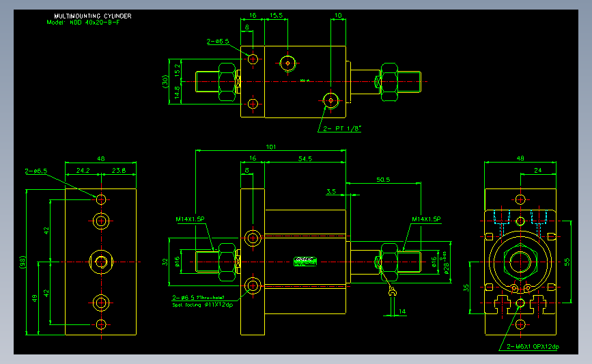The image size is (592, 364).
Task: Click the 24.2 dimension in left view
Action: [x=83, y=171]
